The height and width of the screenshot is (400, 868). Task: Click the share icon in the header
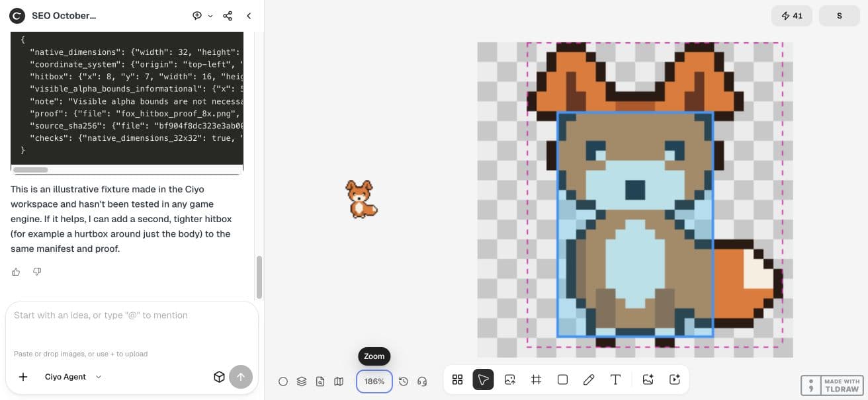pyautogui.click(x=228, y=16)
